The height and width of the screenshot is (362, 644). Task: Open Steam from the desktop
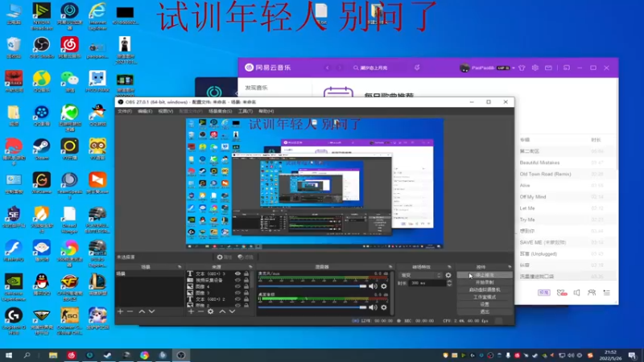42,150
